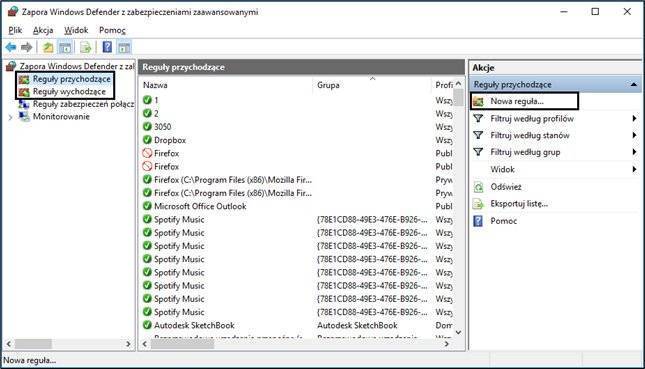Sort by the Grupa column header
This screenshot has height=369, width=645.
tap(328, 85)
